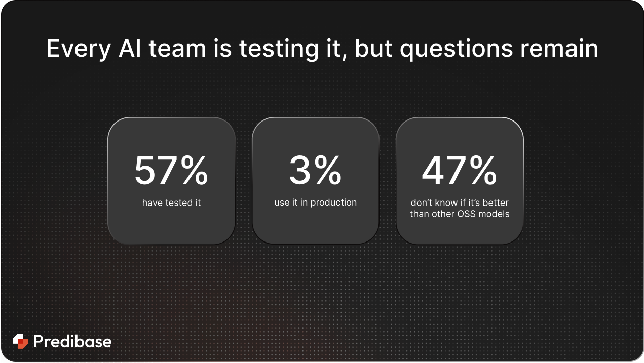The width and height of the screenshot is (644, 363).
Task: Click the Predibase wordmark text
Action: coord(72,342)
